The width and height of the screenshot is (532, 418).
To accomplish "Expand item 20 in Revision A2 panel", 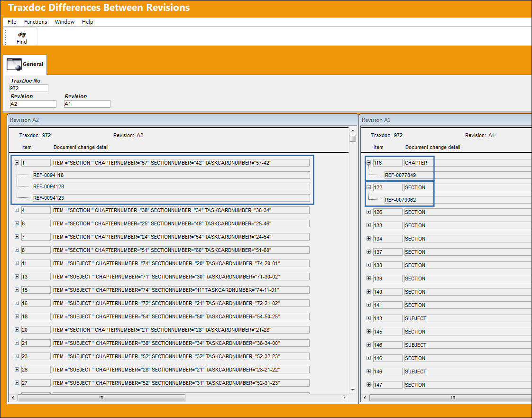I will coord(17,329).
